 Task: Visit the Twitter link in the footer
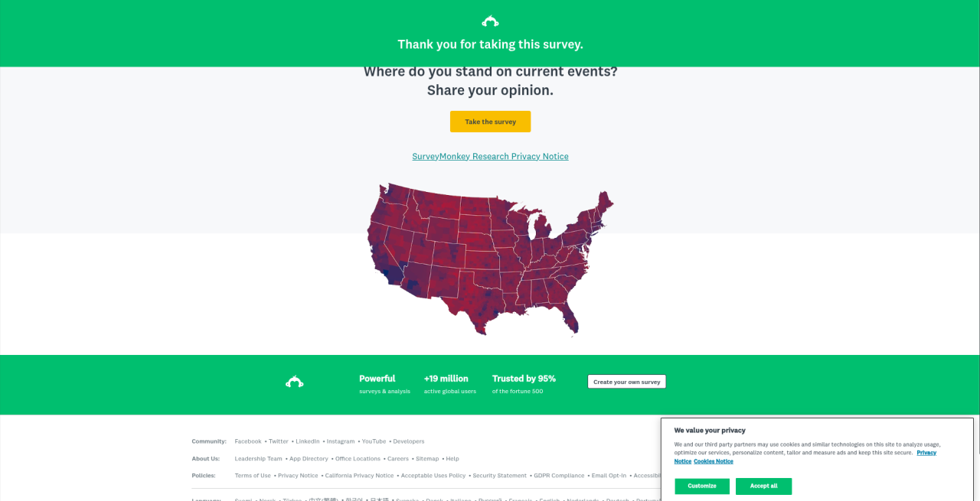(x=279, y=441)
